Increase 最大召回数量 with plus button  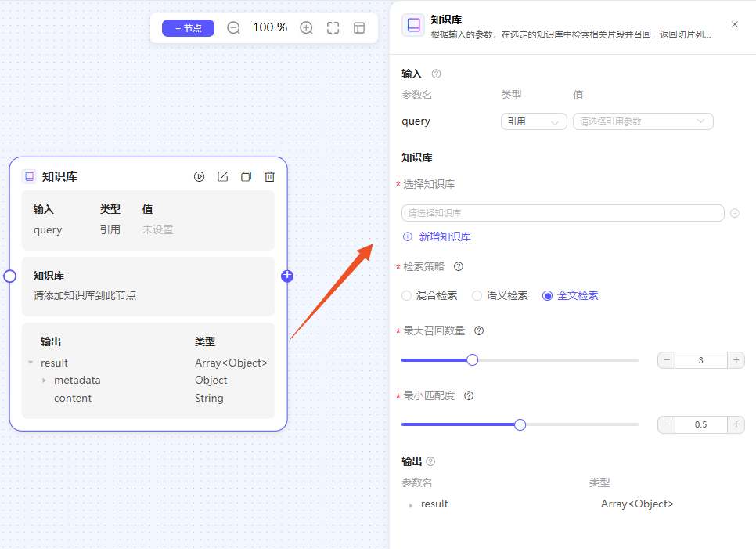point(736,360)
